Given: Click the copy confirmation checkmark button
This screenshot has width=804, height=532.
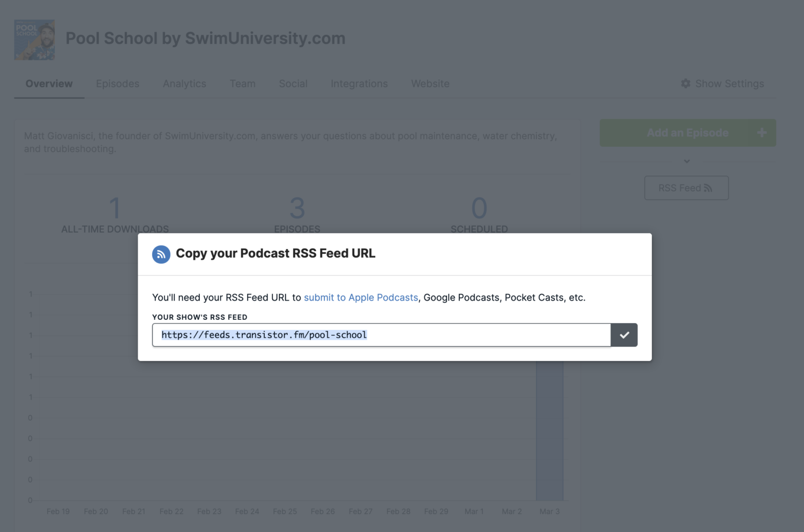Looking at the screenshot, I should tap(624, 335).
